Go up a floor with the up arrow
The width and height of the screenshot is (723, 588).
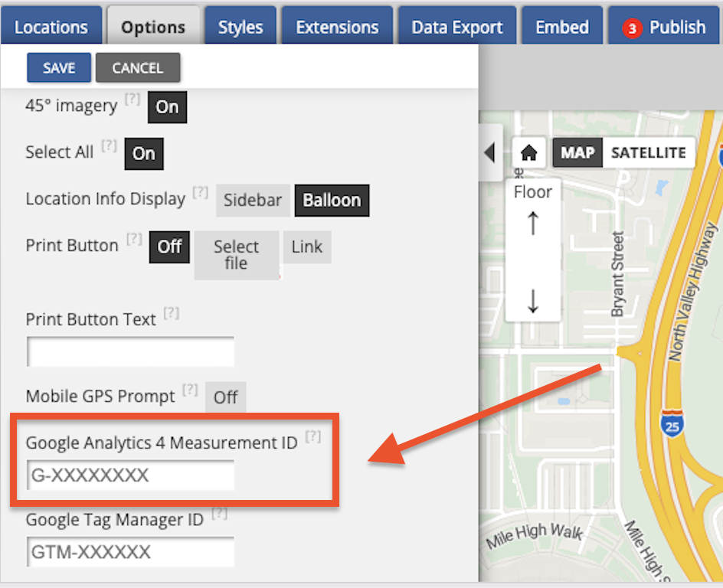coord(533,224)
